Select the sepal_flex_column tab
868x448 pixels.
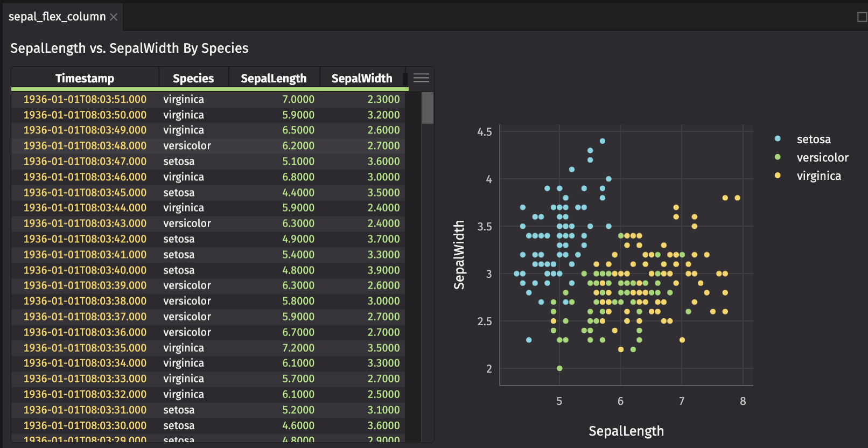point(57,17)
